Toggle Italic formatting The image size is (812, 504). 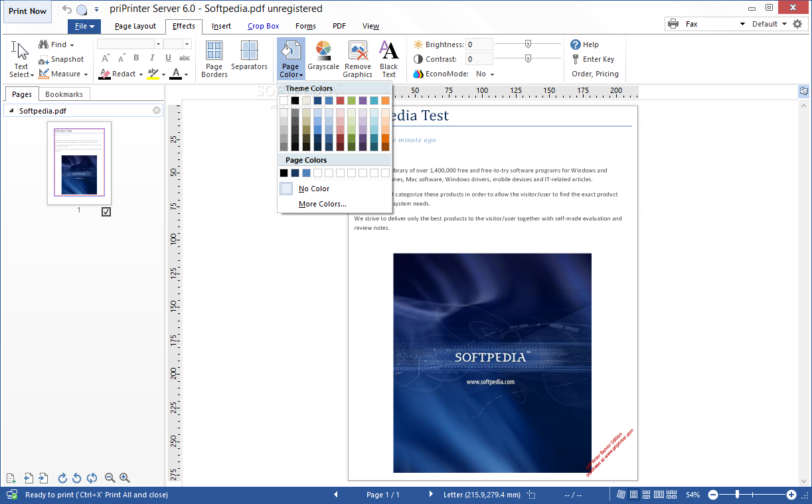152,58
